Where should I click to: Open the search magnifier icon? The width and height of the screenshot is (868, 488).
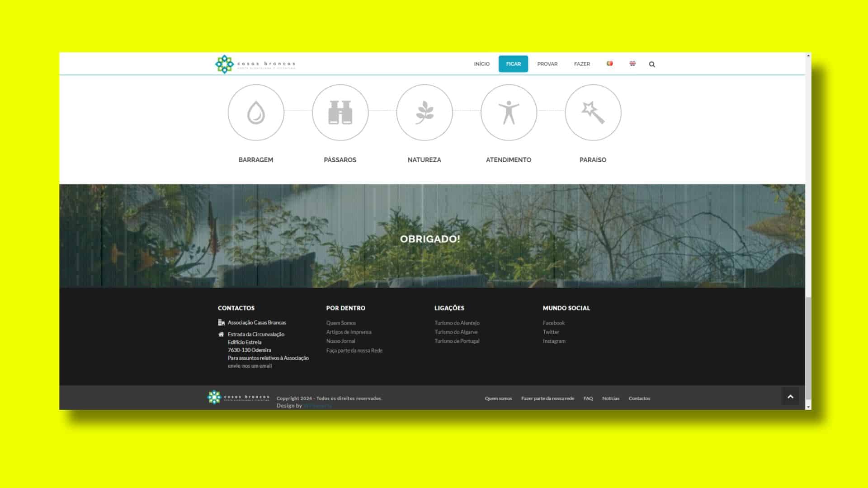pyautogui.click(x=652, y=64)
